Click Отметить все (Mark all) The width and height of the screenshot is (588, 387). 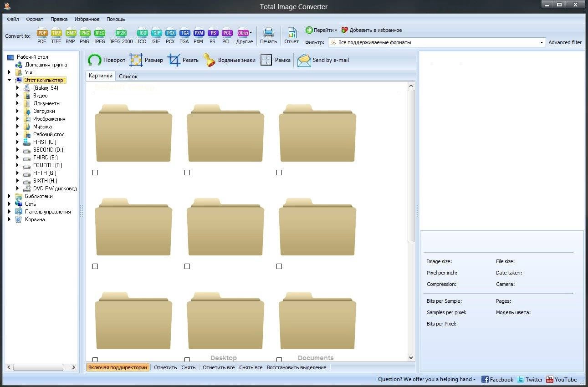coord(219,367)
